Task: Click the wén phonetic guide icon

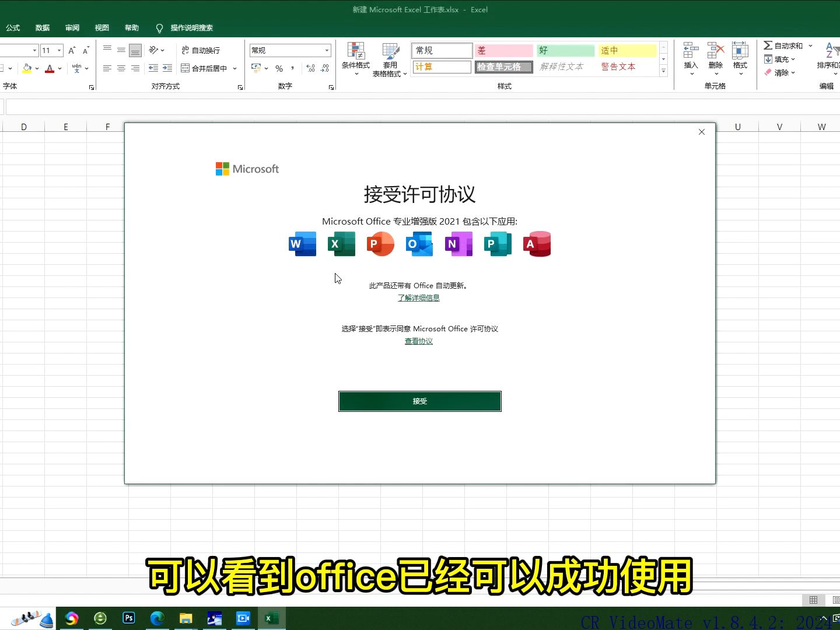Action: pos(77,68)
